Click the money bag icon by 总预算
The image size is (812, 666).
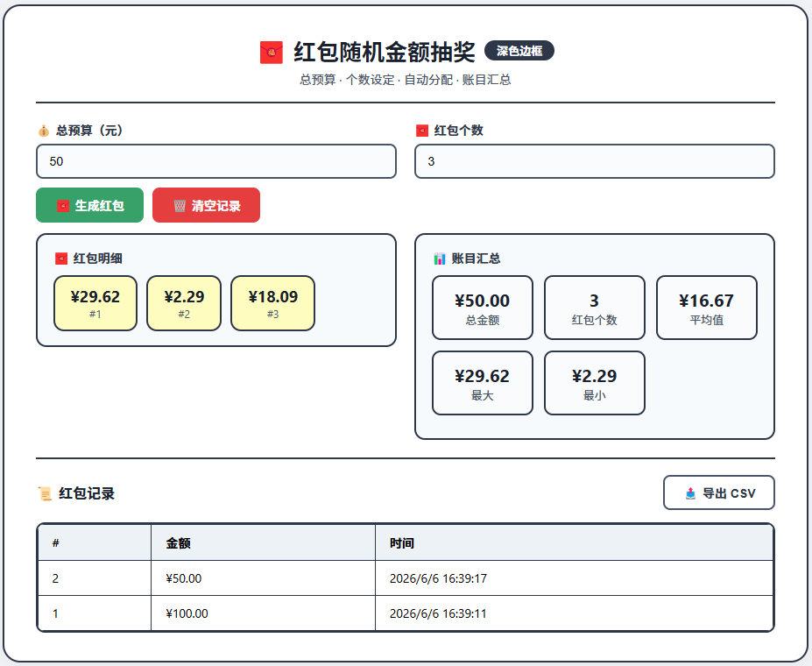pos(44,131)
